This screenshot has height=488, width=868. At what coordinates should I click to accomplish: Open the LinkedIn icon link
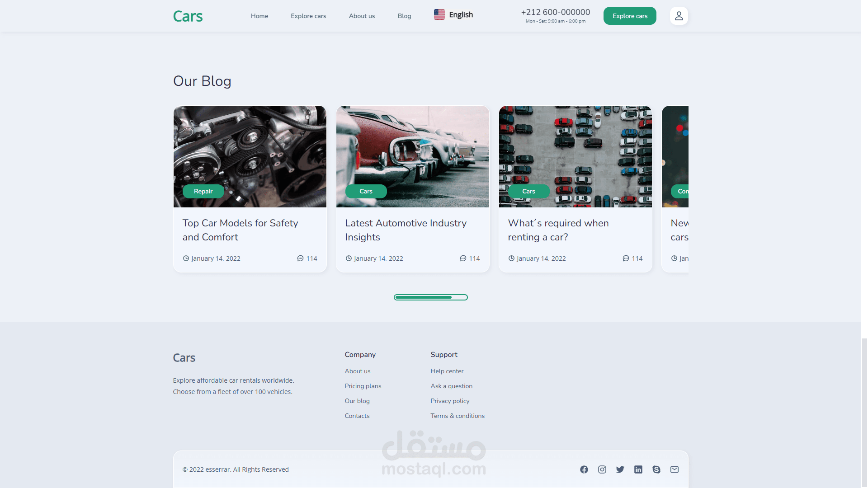point(638,469)
